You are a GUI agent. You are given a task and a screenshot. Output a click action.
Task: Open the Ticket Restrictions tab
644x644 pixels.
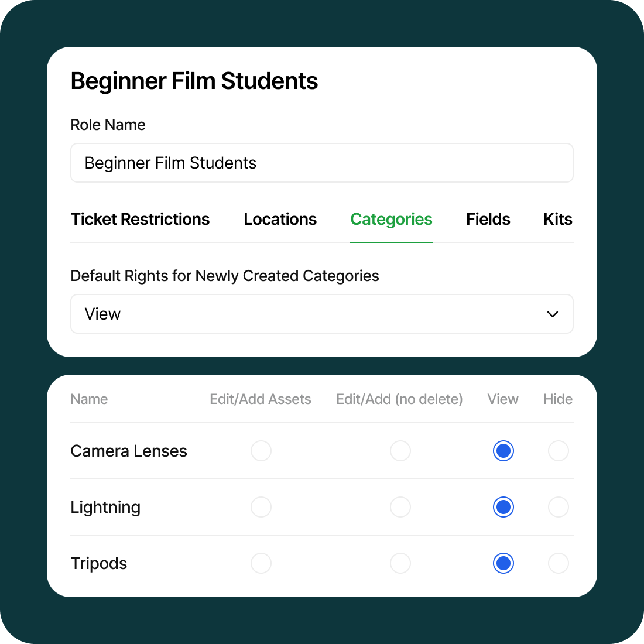pyautogui.click(x=140, y=220)
